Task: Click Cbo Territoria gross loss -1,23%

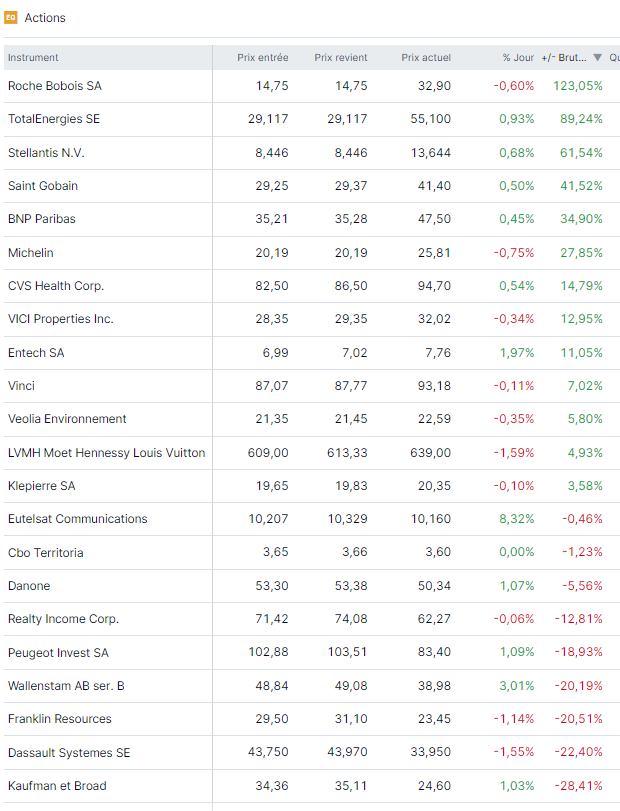Action: coord(582,552)
